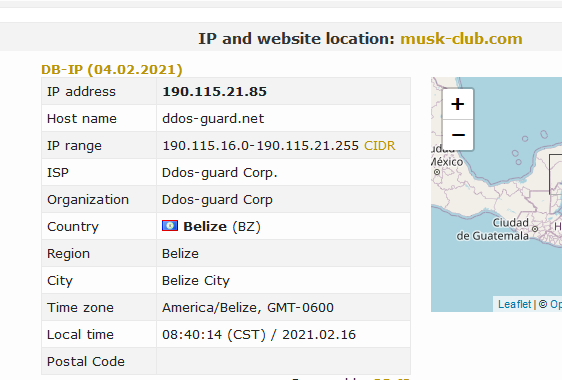Viewport: 562px width, 380px height.
Task: Open the musk-club.com link
Action: [461, 39]
